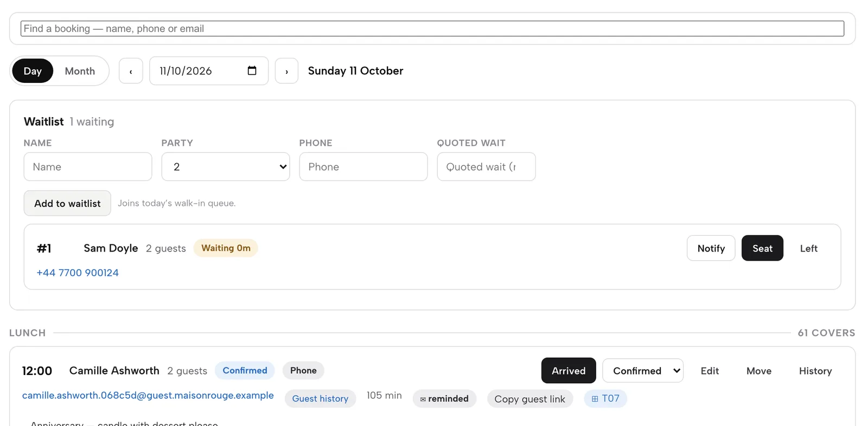868x426 pixels.
Task: Click the Sunday 11 October heading
Action: click(356, 71)
